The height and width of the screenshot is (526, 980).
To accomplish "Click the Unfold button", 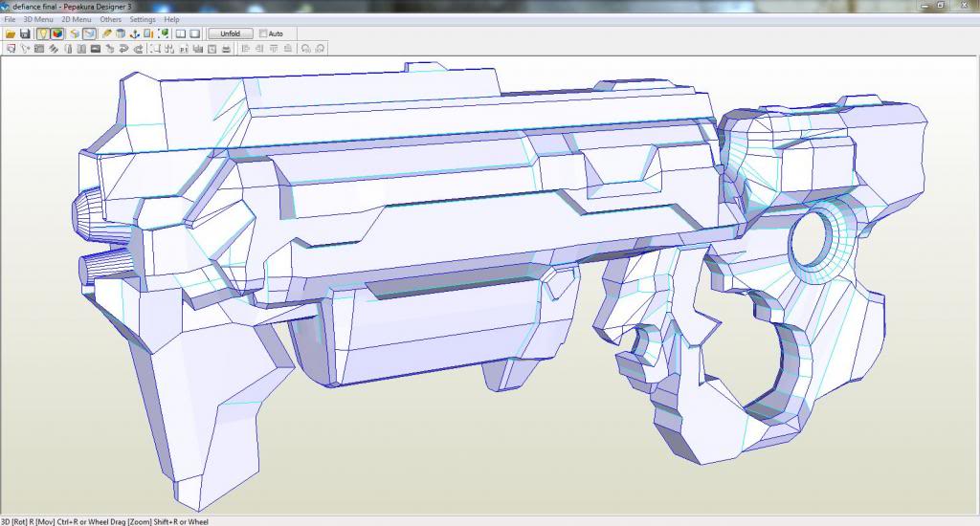I will pos(230,33).
